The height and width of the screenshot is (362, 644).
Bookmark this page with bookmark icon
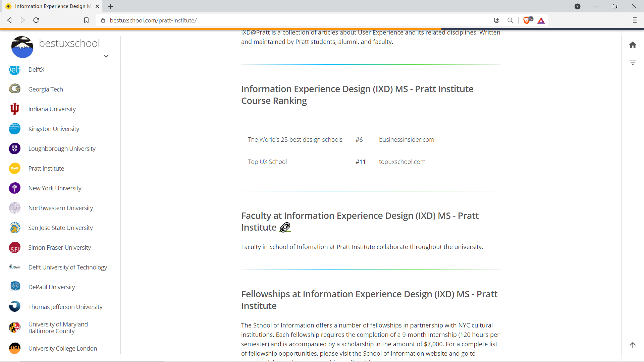[86, 20]
